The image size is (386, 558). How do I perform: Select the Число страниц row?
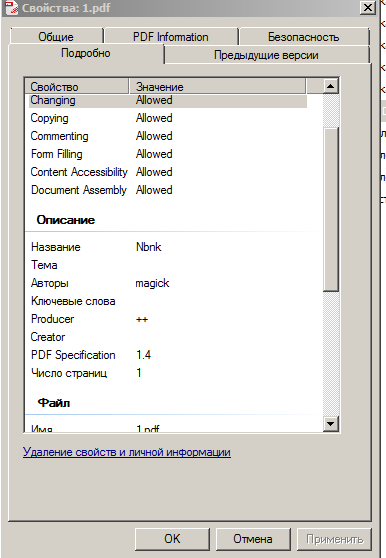pos(168,373)
